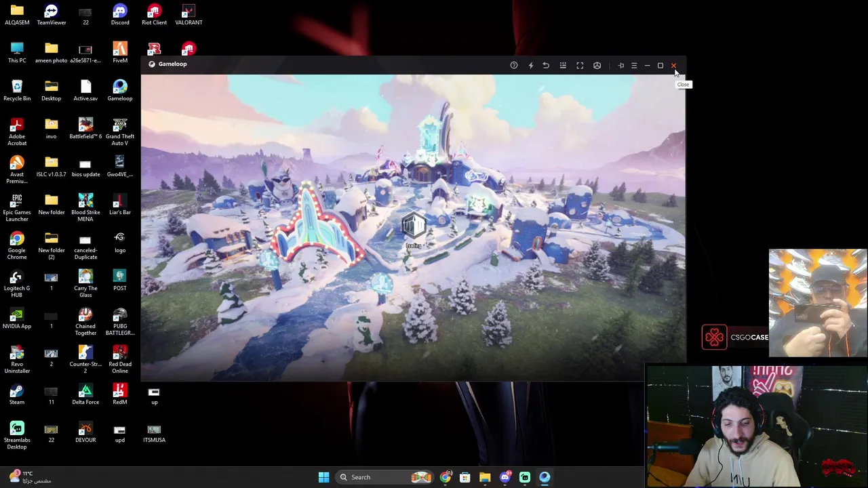Select the Gameloop desktop shortcut
The height and width of the screenshot is (488, 868).
[x=120, y=91]
